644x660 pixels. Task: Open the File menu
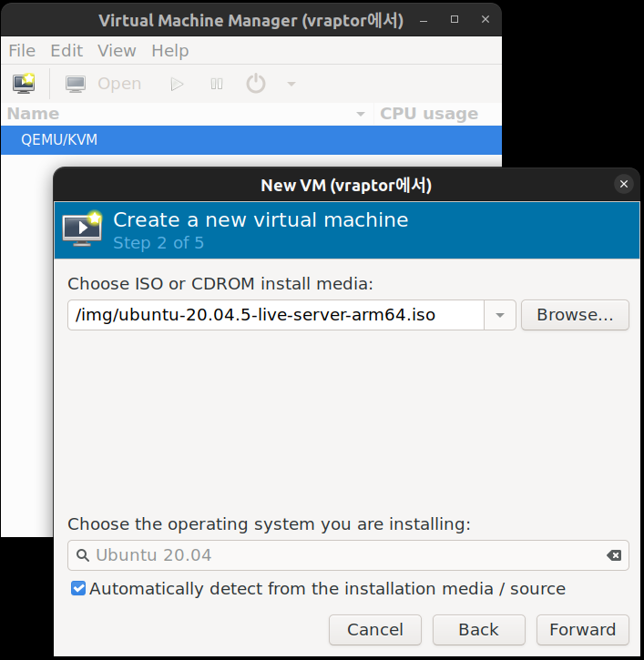coord(22,50)
